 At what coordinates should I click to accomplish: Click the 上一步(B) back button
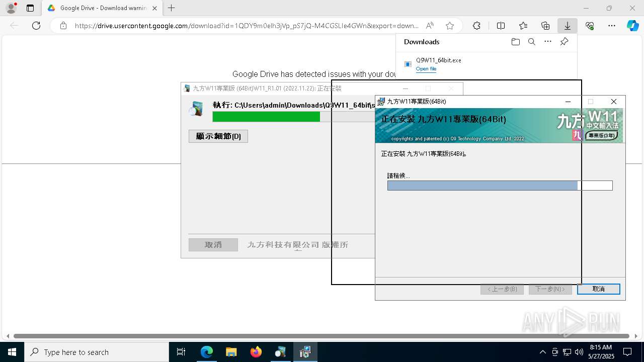click(x=502, y=289)
